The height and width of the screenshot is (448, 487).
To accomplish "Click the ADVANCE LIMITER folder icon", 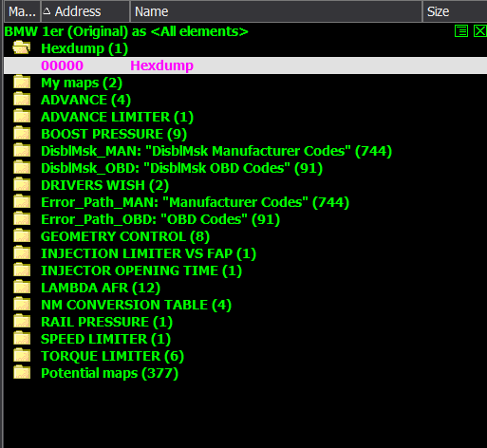I will (22, 116).
